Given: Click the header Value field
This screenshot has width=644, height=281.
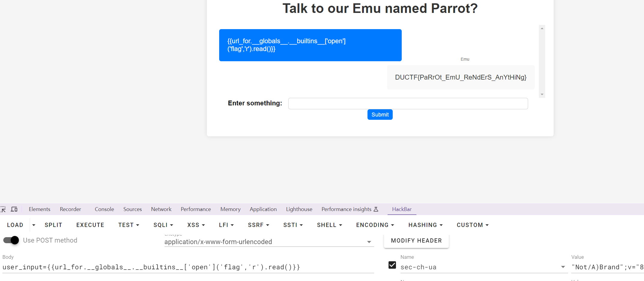Looking at the screenshot, I should pos(607,267).
